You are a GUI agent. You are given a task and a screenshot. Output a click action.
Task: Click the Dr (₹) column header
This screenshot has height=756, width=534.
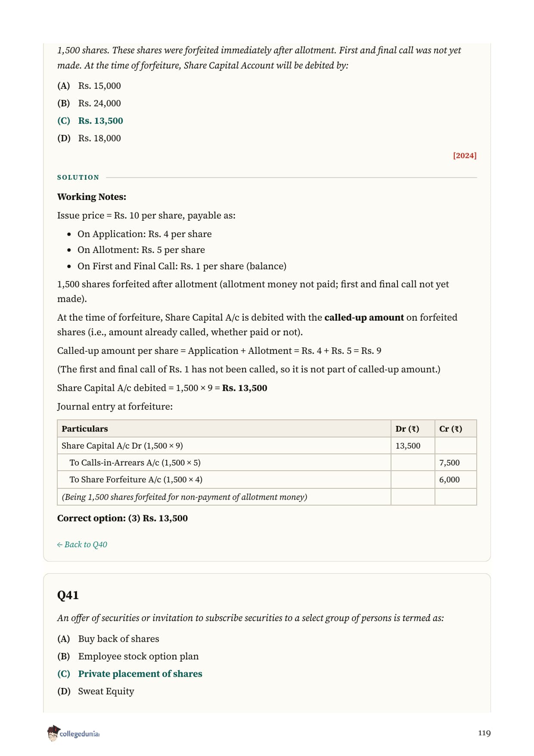(407, 429)
